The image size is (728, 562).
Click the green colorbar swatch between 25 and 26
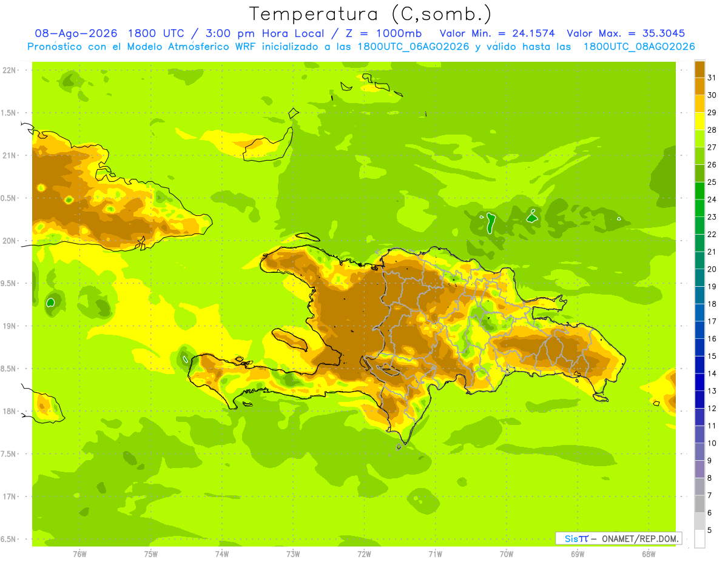[699, 173]
